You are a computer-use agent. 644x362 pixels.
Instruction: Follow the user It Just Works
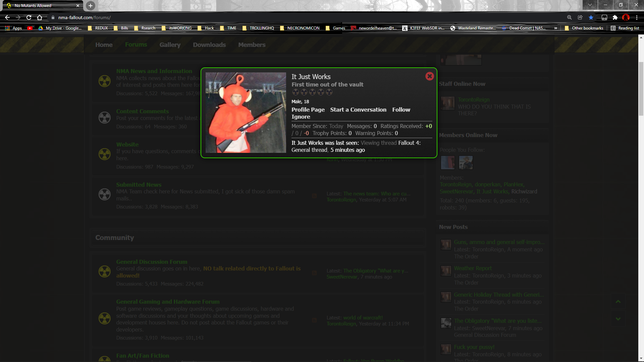tap(401, 110)
